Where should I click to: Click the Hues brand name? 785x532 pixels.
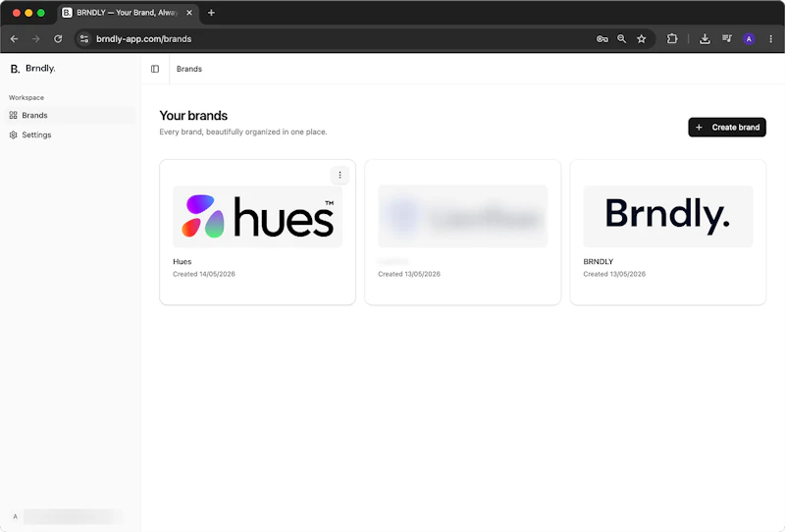coord(183,261)
